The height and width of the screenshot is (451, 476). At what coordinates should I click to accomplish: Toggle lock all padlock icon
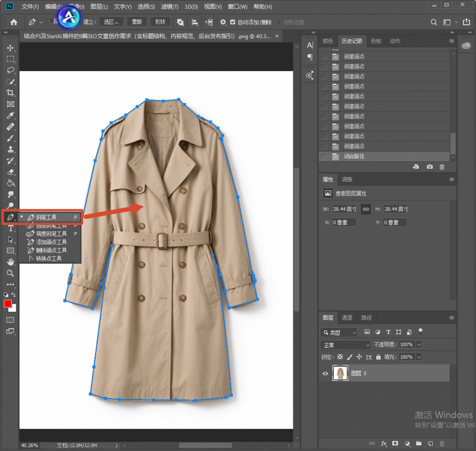point(378,357)
